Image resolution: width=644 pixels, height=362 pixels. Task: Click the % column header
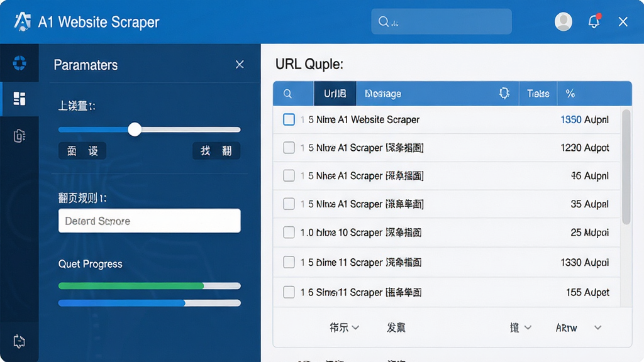pos(570,94)
